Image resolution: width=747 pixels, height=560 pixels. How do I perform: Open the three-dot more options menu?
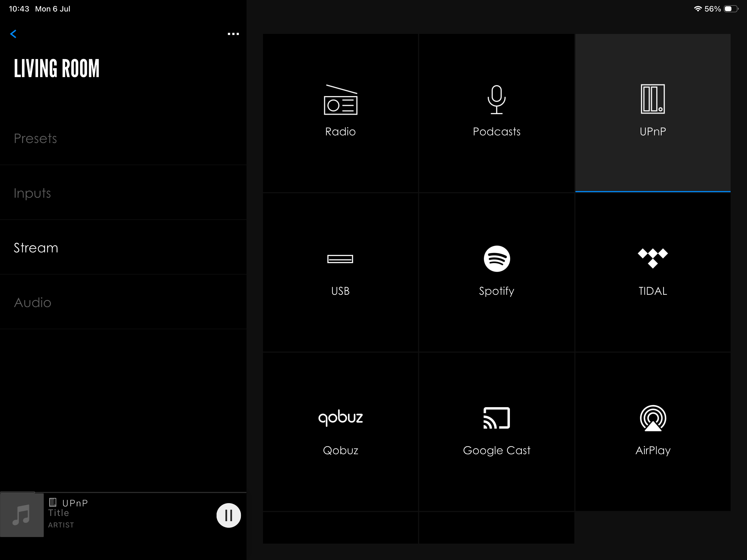pyautogui.click(x=233, y=34)
